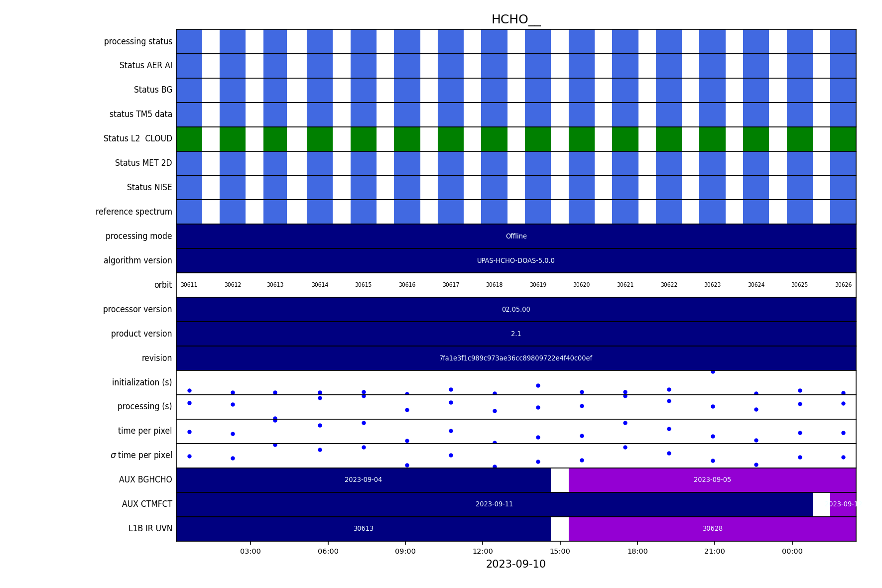
Task: Click the 12:00 tick on time axis
Action: point(482,551)
